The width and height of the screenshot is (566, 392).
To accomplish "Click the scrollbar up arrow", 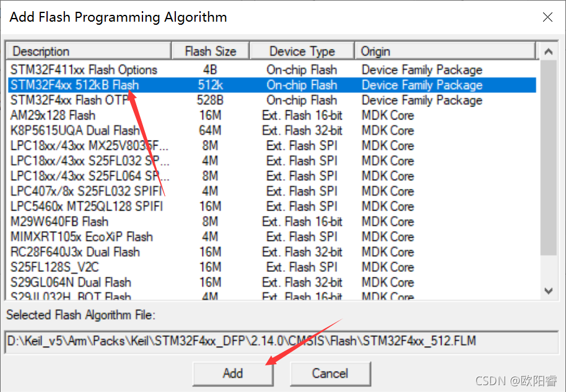I will tap(548, 51).
